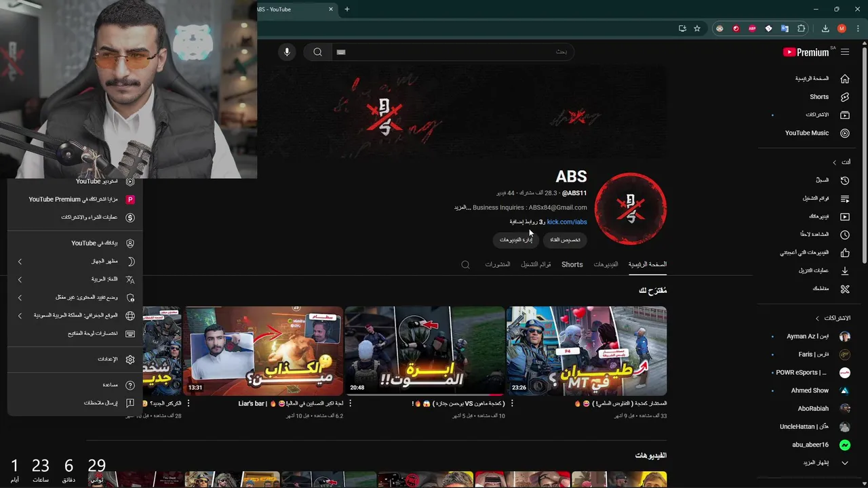Click the search magnifier button beside search box
The height and width of the screenshot is (488, 868).
[317, 52]
